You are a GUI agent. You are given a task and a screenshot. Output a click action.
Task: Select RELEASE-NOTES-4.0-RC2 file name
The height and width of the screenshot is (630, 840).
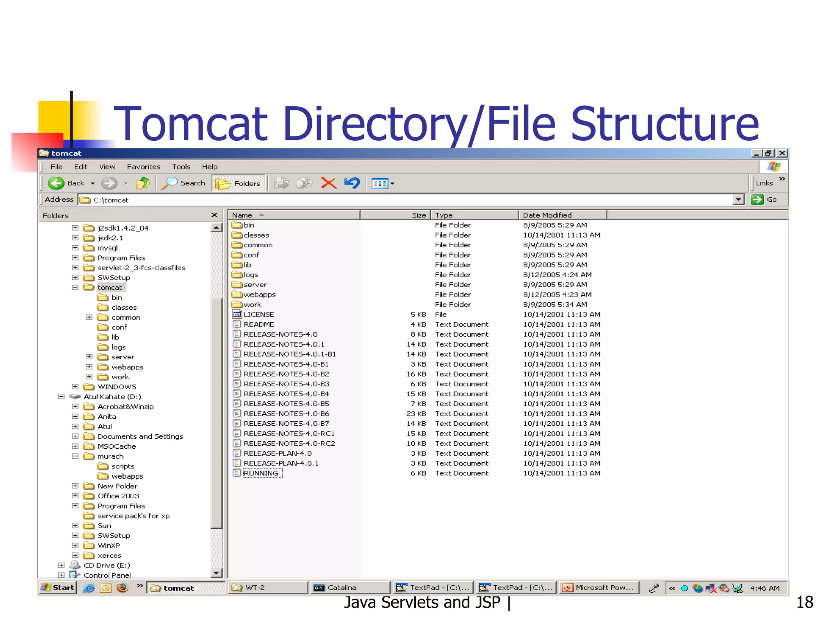(289, 443)
